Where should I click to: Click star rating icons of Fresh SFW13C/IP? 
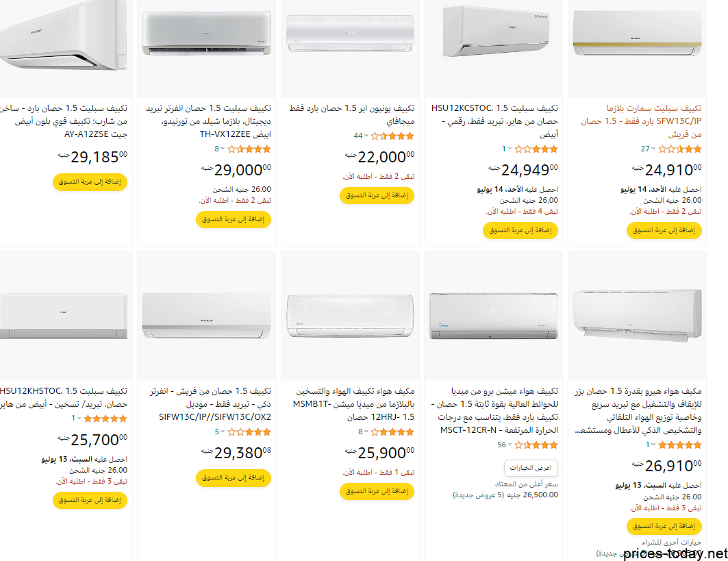coord(679,149)
